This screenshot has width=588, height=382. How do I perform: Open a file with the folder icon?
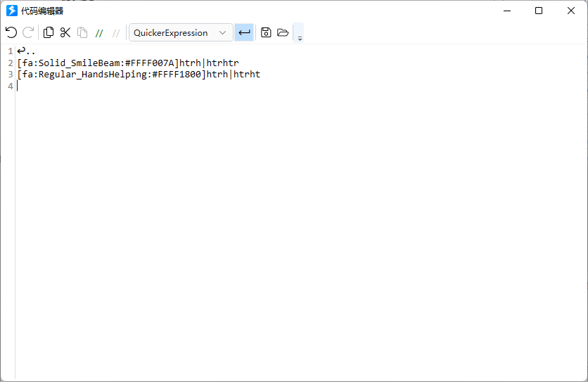[x=283, y=32]
